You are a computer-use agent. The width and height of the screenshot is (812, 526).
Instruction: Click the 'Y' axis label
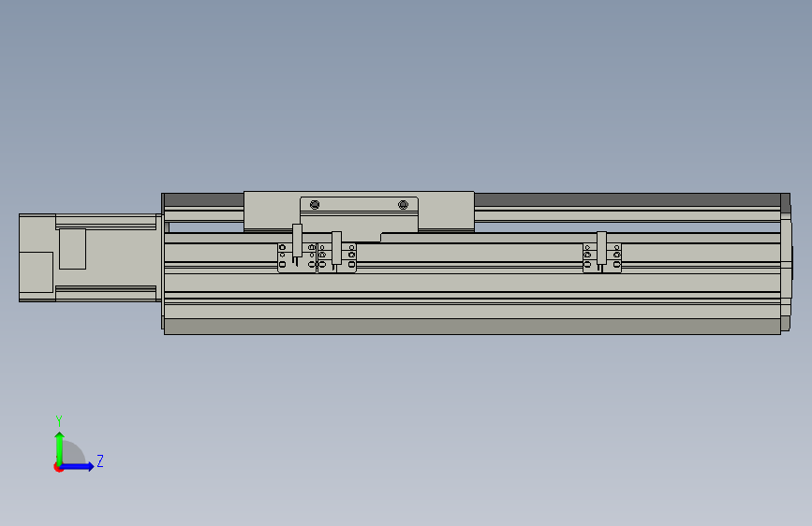tap(59, 421)
